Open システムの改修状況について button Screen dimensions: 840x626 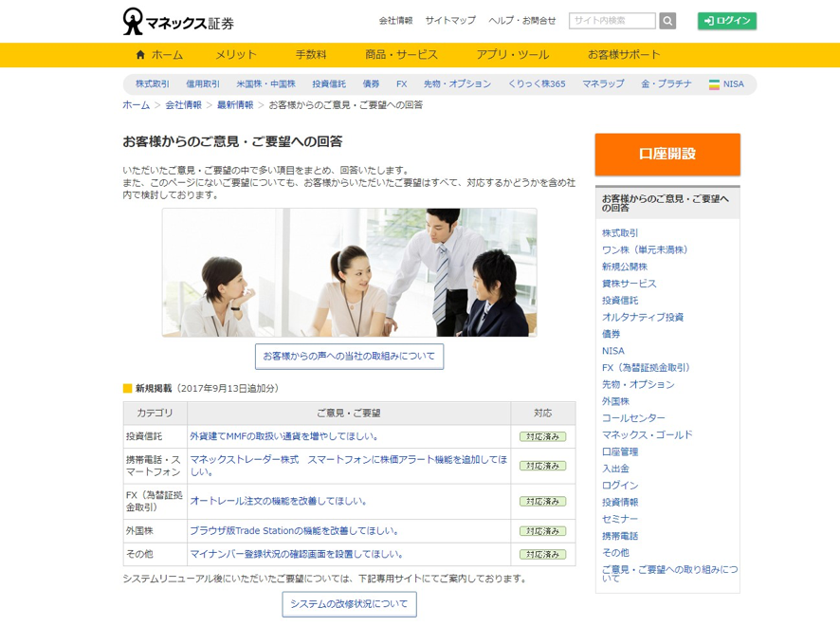(349, 604)
